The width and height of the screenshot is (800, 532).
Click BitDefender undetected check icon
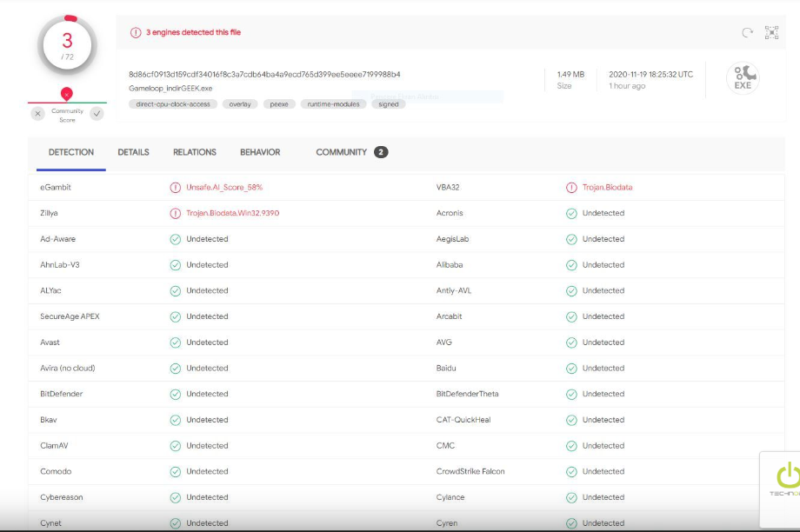(x=175, y=395)
